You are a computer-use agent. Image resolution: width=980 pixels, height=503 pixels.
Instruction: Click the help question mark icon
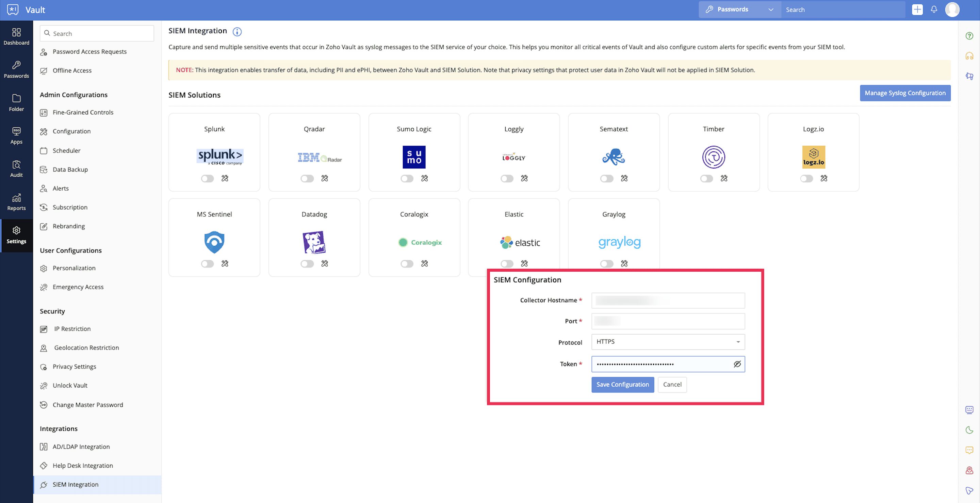pos(969,36)
